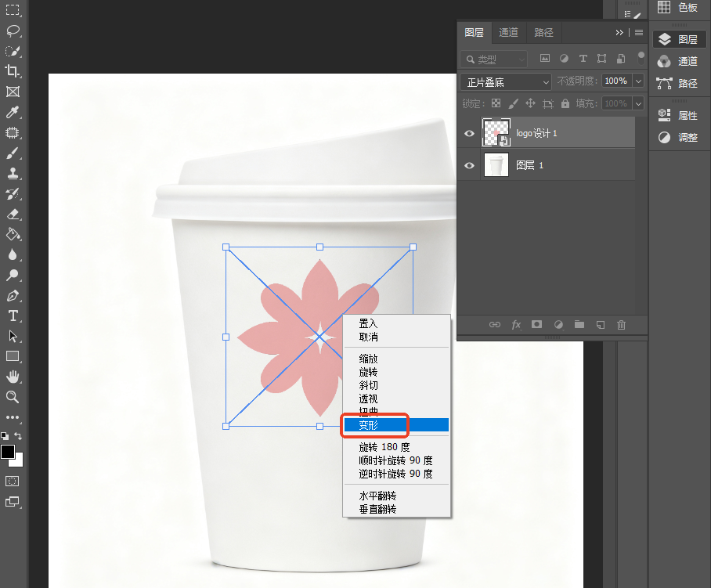The height and width of the screenshot is (588, 711).
Task: Open the extra toolbar tools ellipsis
Action: pos(13,417)
